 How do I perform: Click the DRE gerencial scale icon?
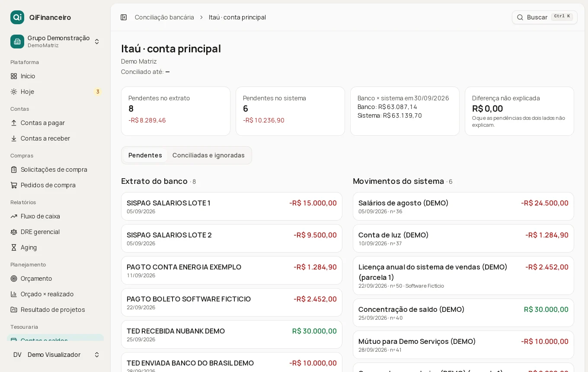(x=14, y=232)
